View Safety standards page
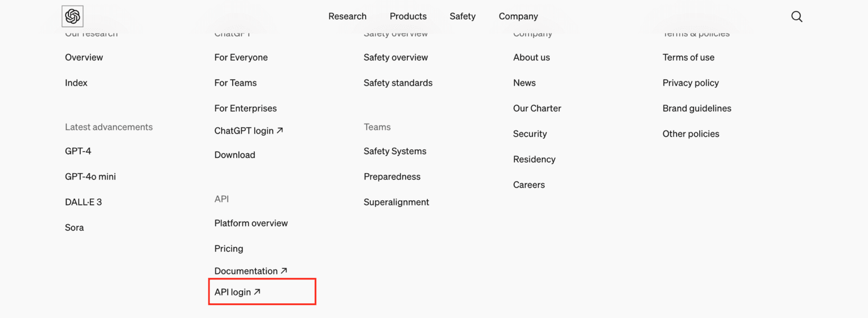868x318 pixels. pos(398,83)
